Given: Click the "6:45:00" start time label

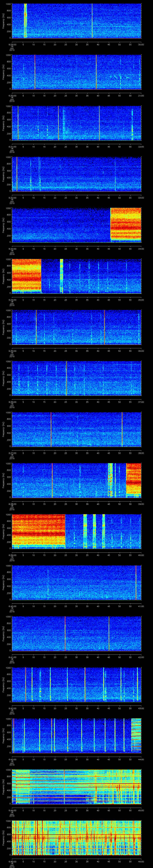Looking at the screenshot, I should [12, 861].
